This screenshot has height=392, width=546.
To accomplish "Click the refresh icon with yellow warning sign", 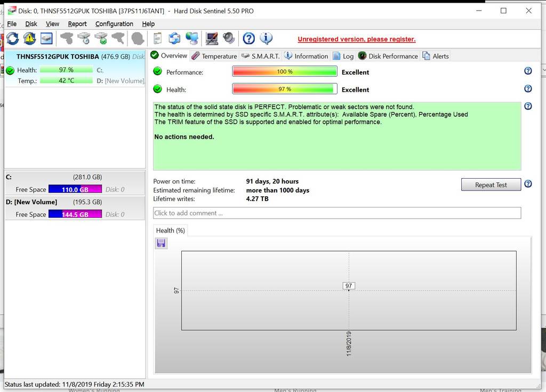I will pos(29,38).
